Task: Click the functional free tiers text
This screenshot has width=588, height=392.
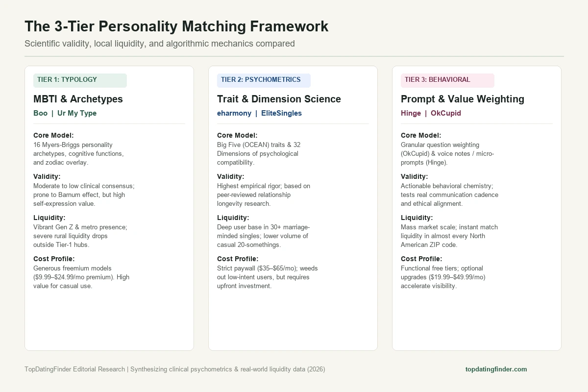Action: pos(443,277)
